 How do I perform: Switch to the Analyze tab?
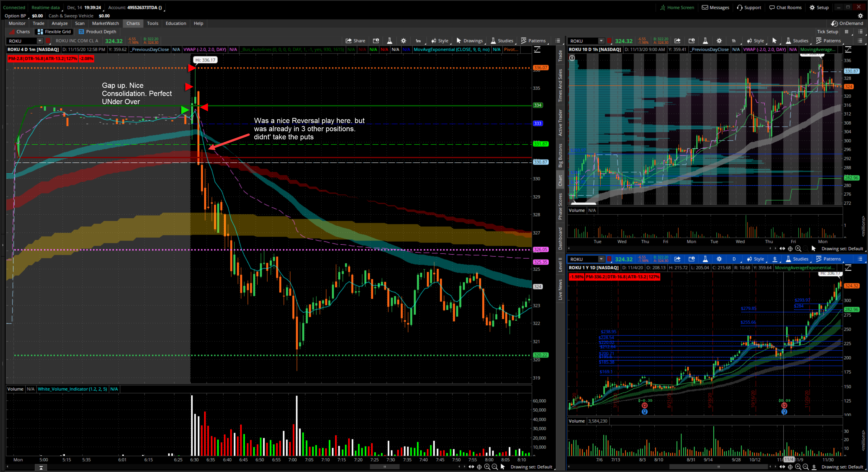point(60,23)
